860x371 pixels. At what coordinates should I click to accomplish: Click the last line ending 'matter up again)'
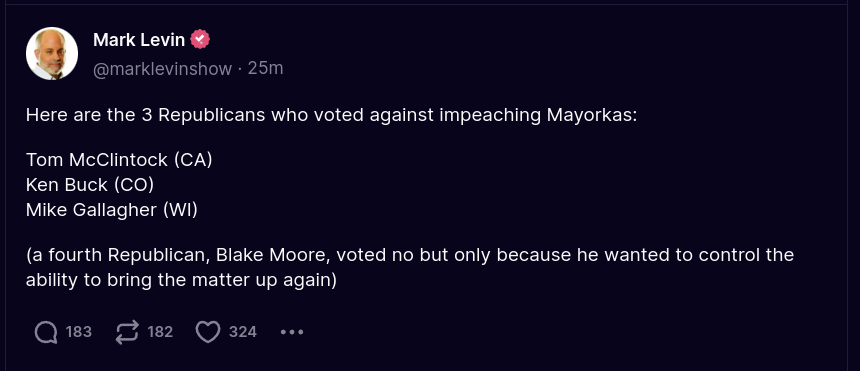(x=181, y=280)
